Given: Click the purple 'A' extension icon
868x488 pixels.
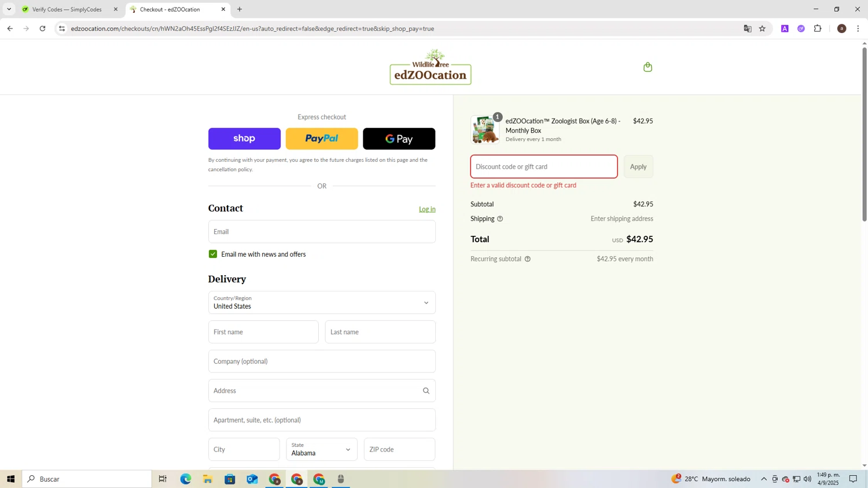Looking at the screenshot, I should coord(785,28).
